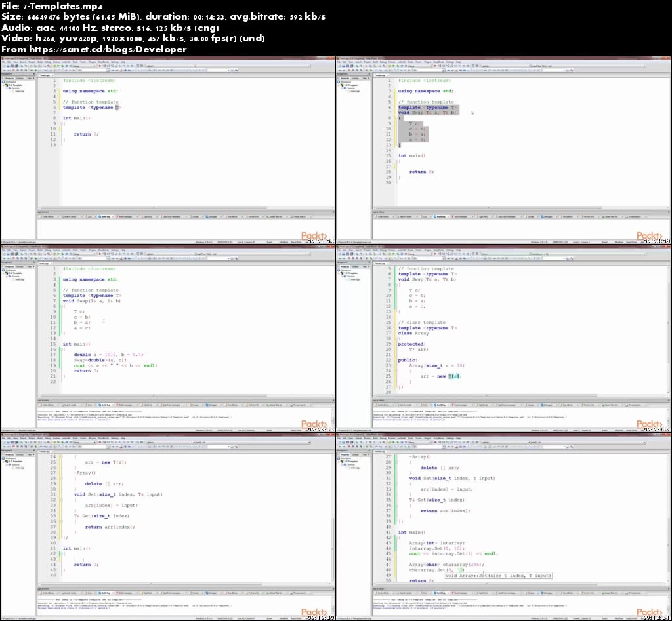This screenshot has height=621, width=672.
Task: Open the File menu in first frame's Code::Blocks
Action: [3, 62]
